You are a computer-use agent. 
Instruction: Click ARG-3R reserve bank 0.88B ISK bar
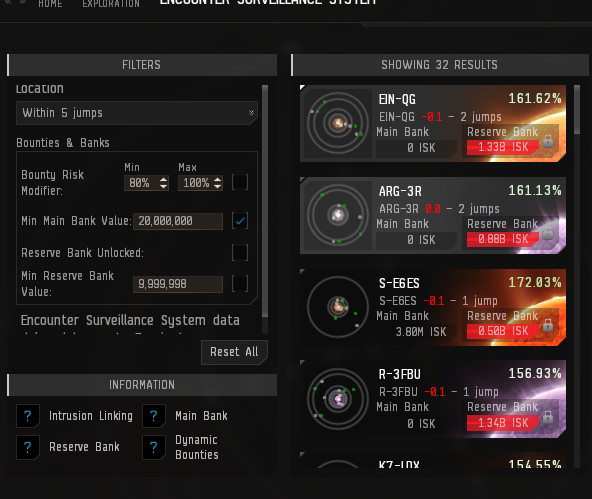tap(503, 239)
